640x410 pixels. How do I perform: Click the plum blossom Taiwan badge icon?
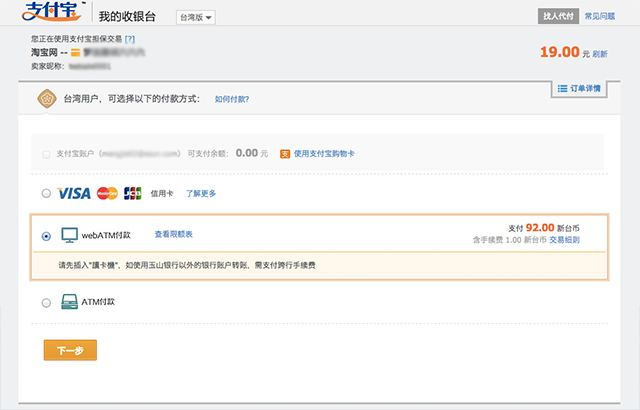(x=47, y=99)
